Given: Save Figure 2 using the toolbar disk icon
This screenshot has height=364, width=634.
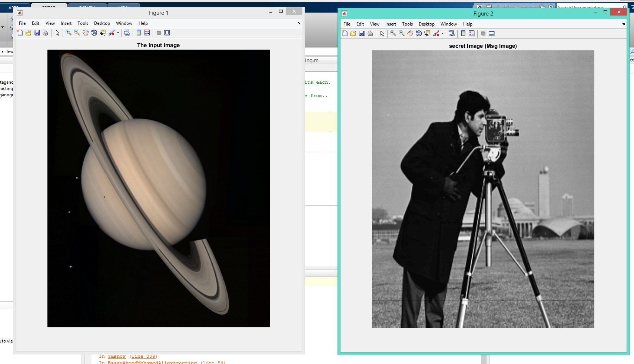Looking at the screenshot, I should click(x=362, y=33).
